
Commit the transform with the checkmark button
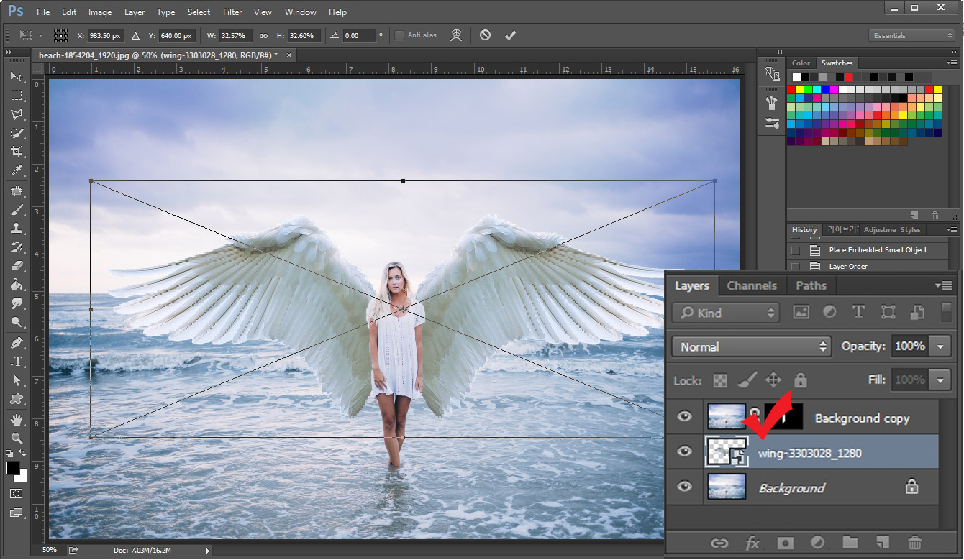click(x=511, y=35)
